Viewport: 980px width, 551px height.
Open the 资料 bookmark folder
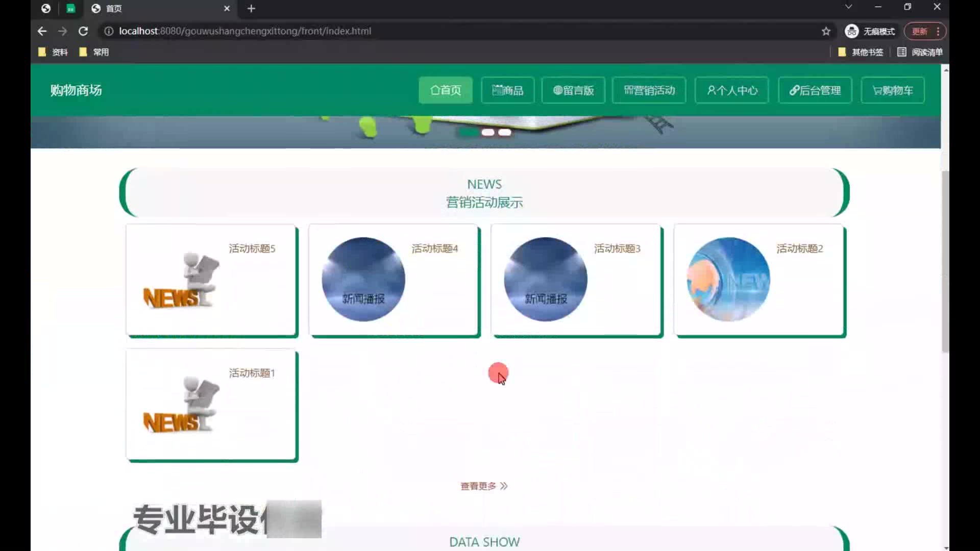pos(53,52)
